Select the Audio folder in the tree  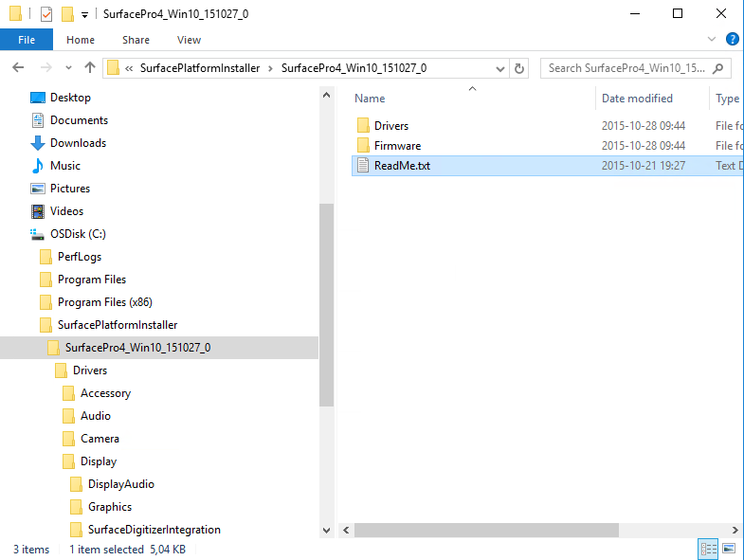click(x=87, y=416)
